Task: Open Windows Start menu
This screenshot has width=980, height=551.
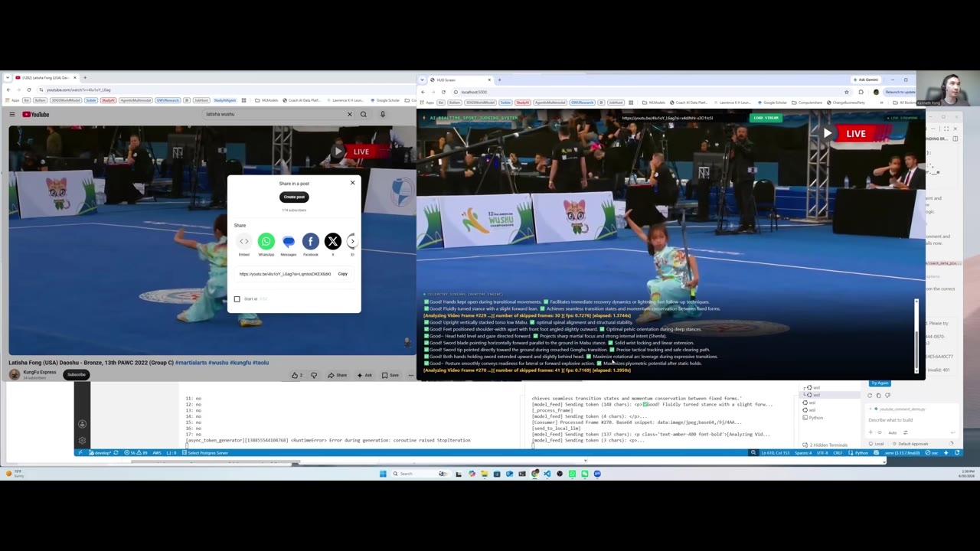Action: 383,474
